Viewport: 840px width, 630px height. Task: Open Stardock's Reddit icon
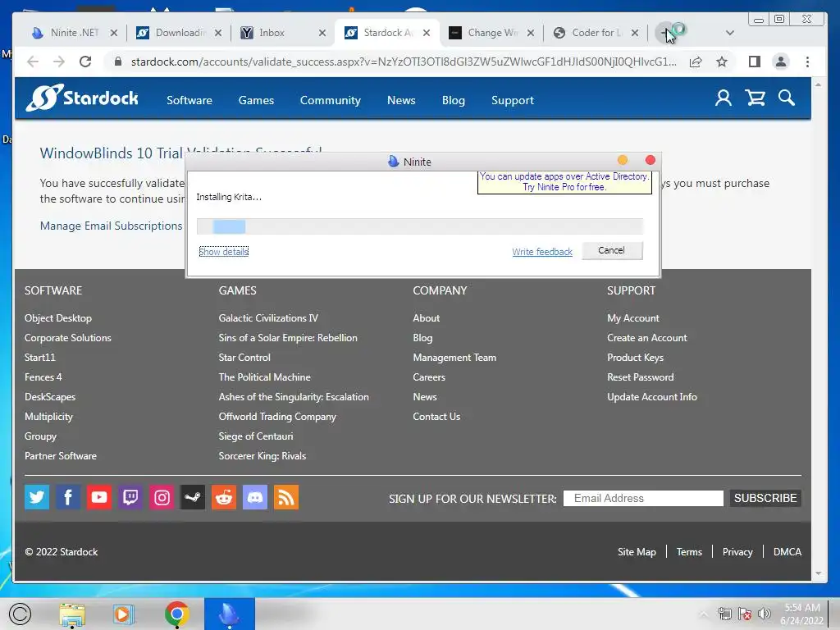[x=224, y=497]
